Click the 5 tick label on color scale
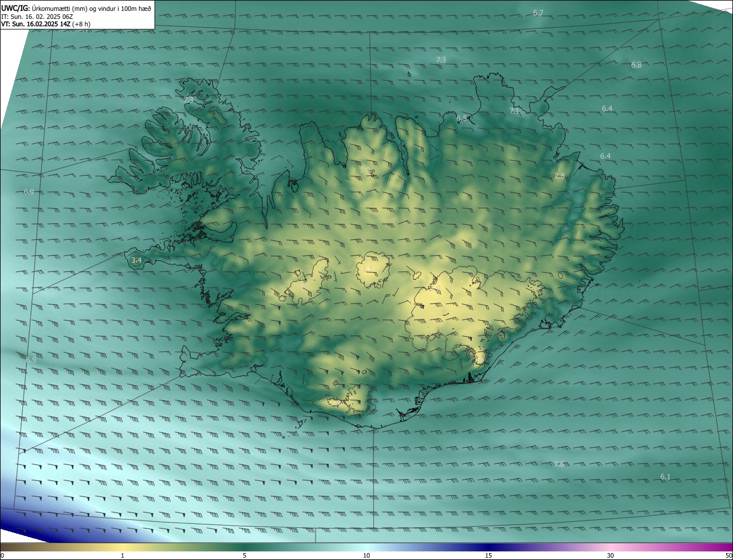 tap(245, 555)
